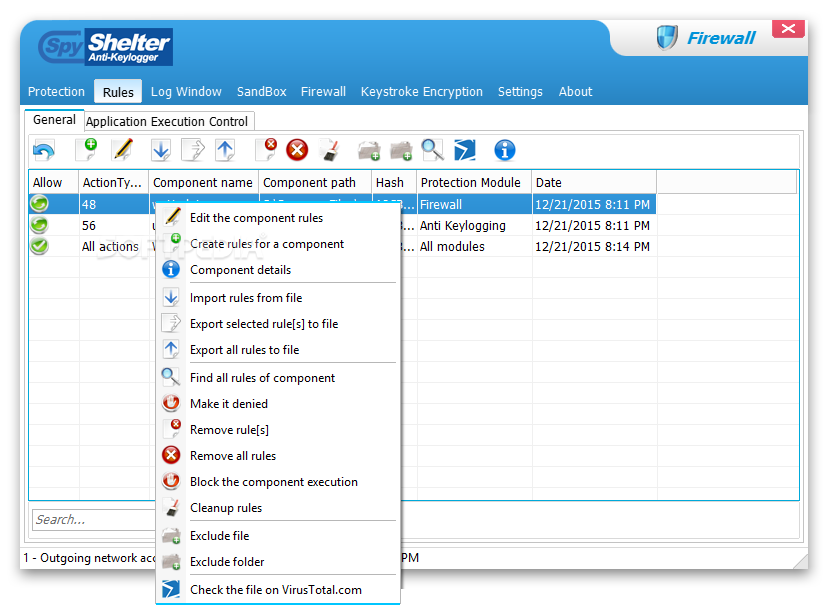Open the Keystroke Encryption tab
The height and width of the screenshot is (605, 828).
point(421,91)
